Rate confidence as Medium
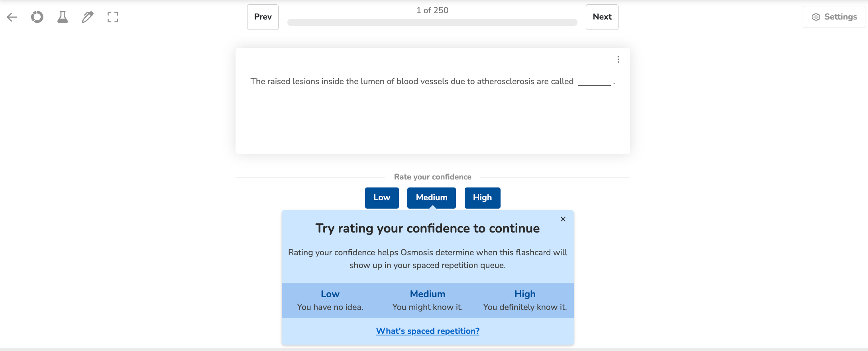 (431, 197)
